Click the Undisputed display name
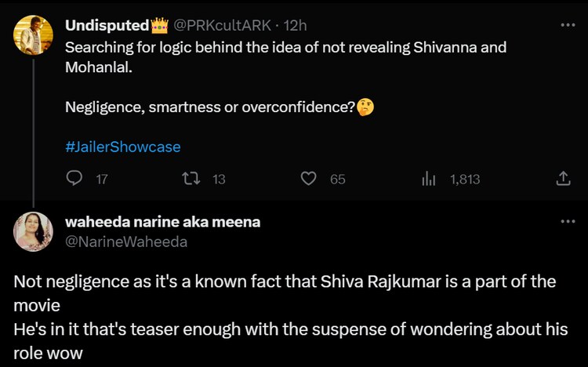The height and width of the screenshot is (367, 588). [x=108, y=26]
